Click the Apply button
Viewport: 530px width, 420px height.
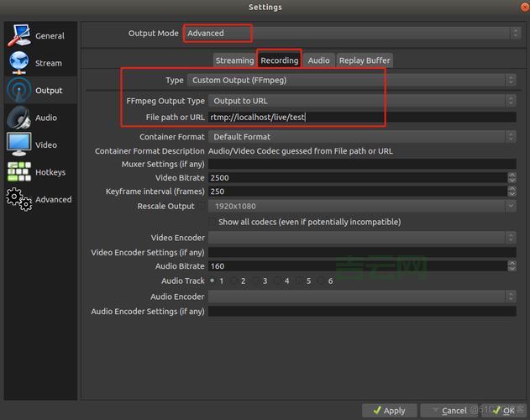(387, 411)
